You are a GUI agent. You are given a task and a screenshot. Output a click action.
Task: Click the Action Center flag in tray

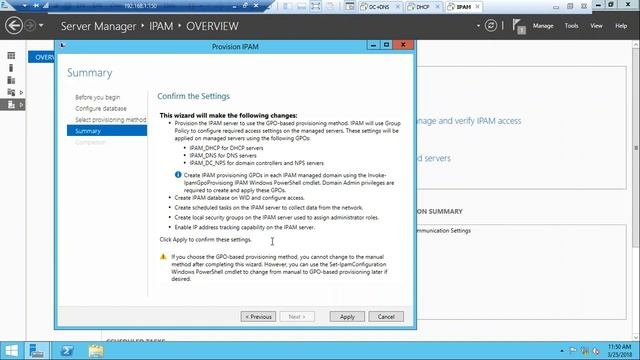pos(573,351)
